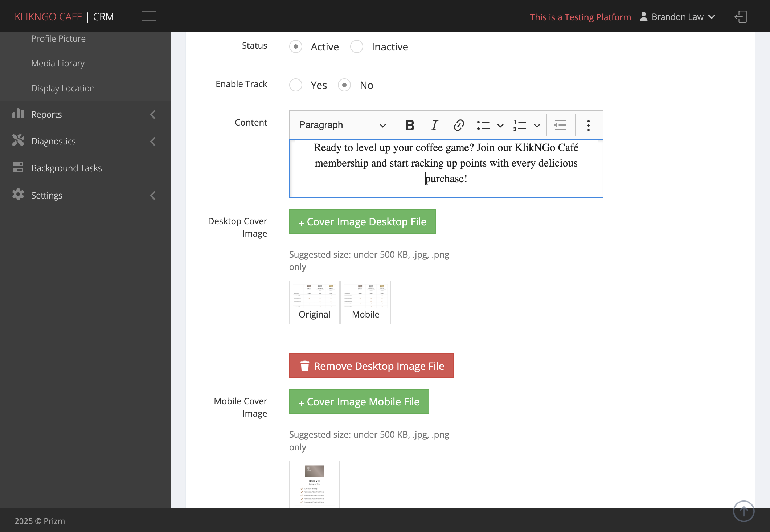Click the logout icon in header
This screenshot has height=532, width=770.
tap(741, 17)
